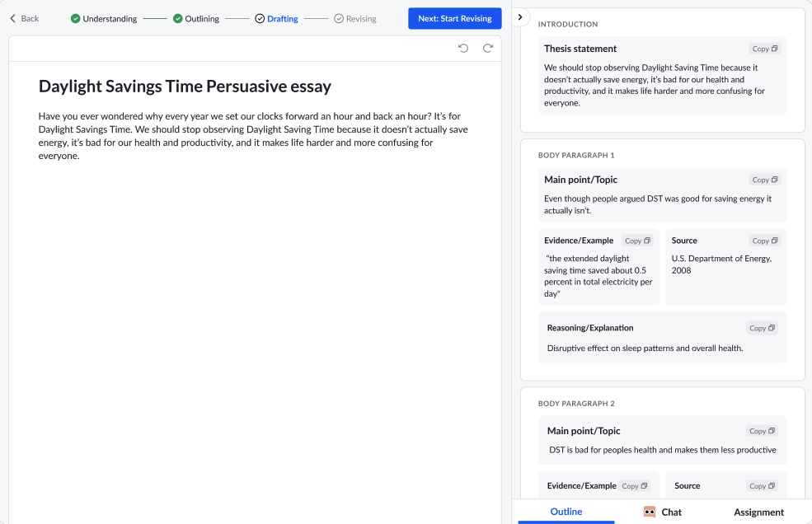
Task: Collapse the outline side panel chevron
Action: point(520,17)
